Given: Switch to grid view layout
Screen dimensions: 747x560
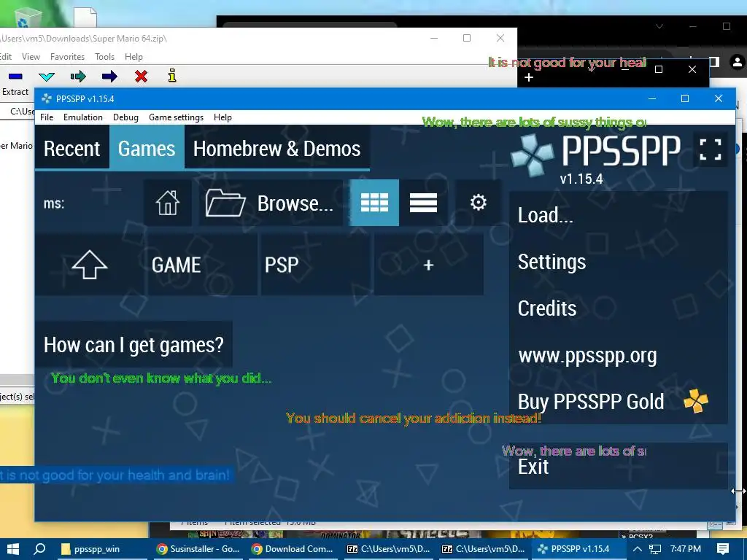Looking at the screenshot, I should [374, 203].
